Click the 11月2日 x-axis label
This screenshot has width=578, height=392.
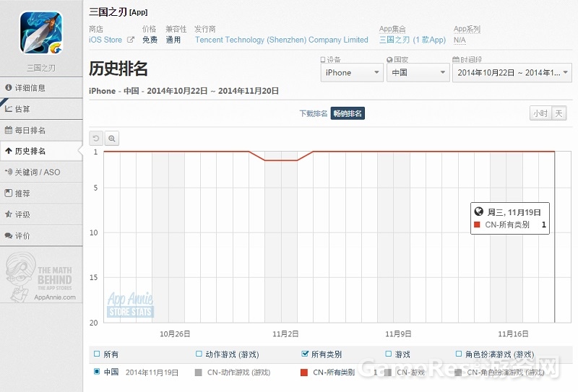pos(285,334)
